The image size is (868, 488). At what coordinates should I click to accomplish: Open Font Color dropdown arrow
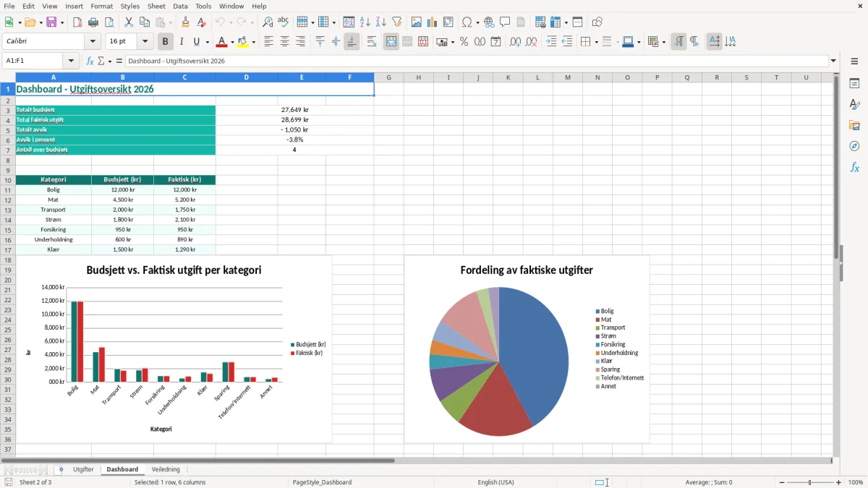click(x=232, y=42)
